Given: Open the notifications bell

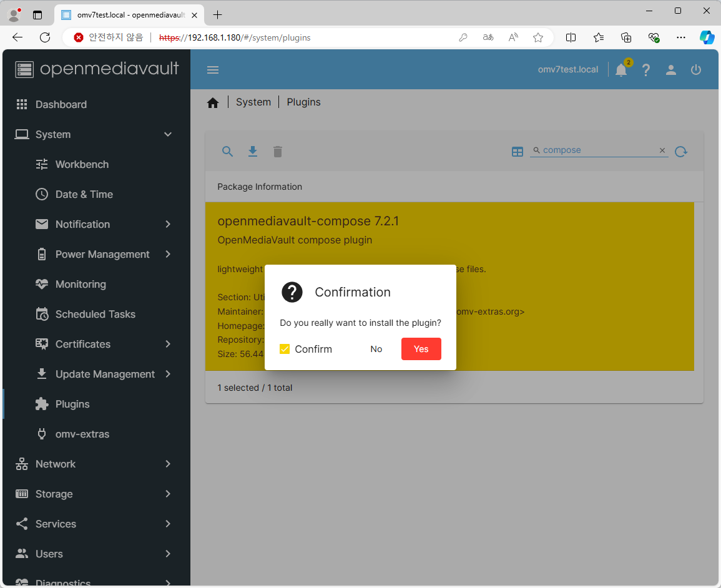Looking at the screenshot, I should pos(621,70).
